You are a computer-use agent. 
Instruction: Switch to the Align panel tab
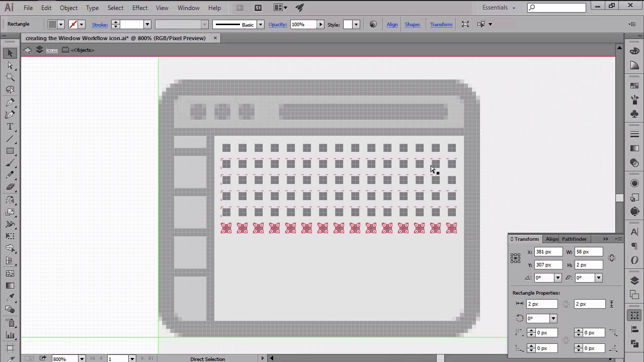click(x=552, y=239)
